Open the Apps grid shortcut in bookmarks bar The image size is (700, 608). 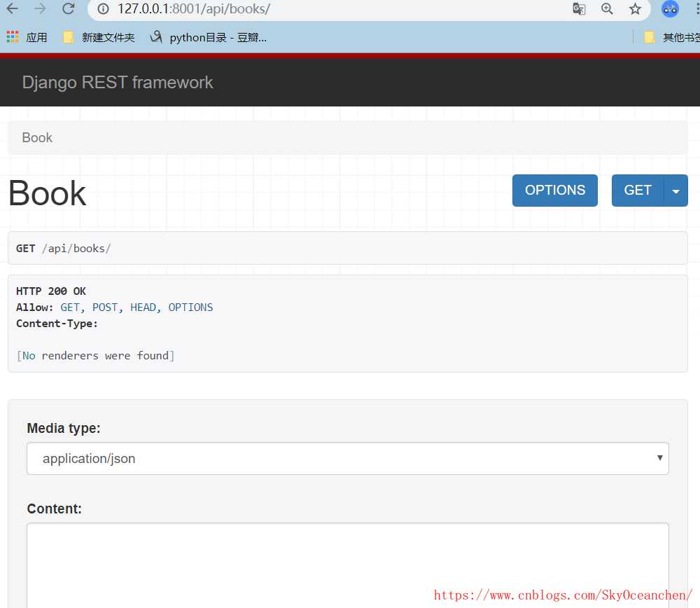(27, 37)
